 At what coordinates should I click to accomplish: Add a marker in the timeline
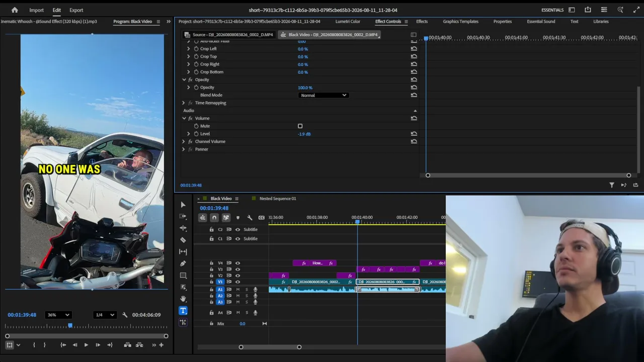(x=238, y=218)
